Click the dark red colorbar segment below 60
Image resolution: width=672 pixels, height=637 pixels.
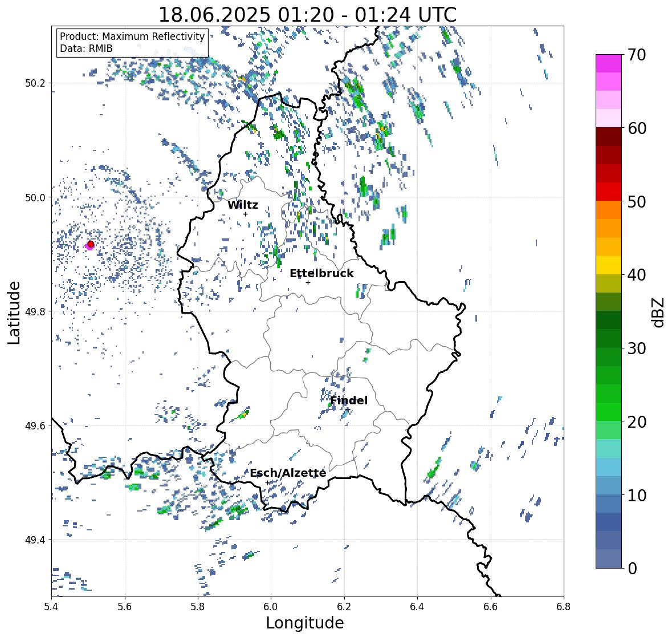(609, 137)
